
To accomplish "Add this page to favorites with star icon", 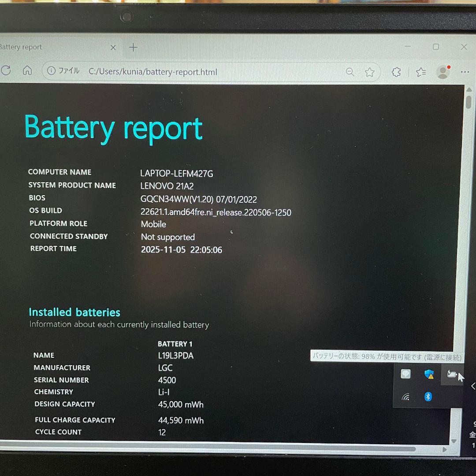I will [x=369, y=71].
